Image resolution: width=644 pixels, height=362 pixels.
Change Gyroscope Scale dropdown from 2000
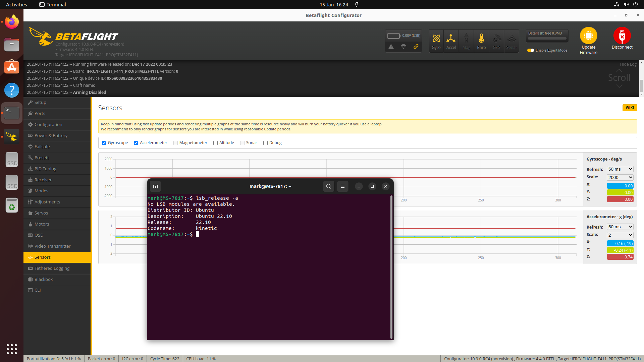pyautogui.click(x=620, y=177)
